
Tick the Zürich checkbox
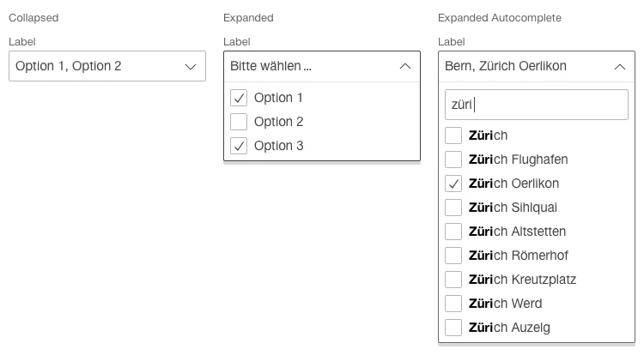point(454,135)
